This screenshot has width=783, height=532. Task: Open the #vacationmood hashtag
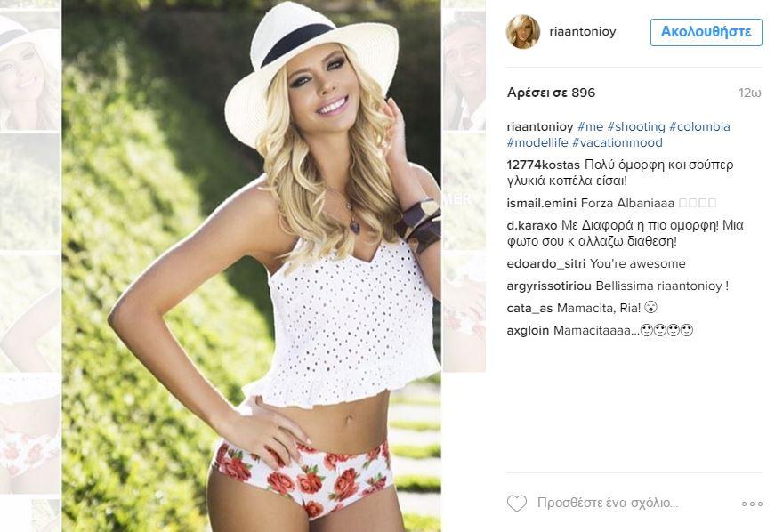[618, 142]
